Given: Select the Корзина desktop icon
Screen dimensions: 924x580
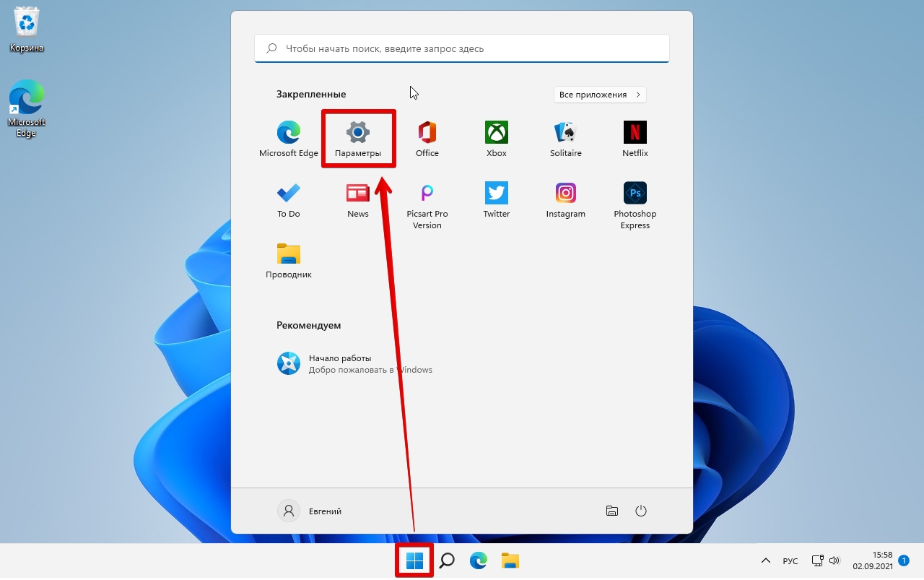Looking at the screenshot, I should 27,30.
